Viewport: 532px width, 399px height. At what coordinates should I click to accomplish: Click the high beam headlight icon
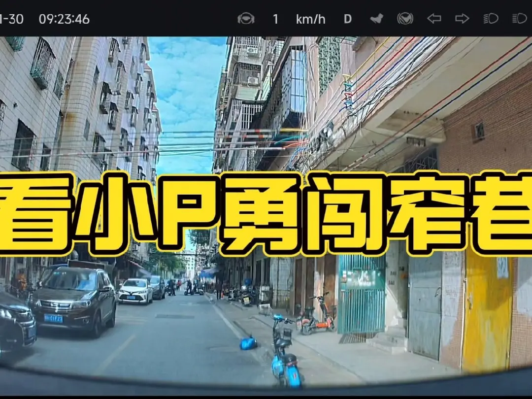(x=519, y=19)
